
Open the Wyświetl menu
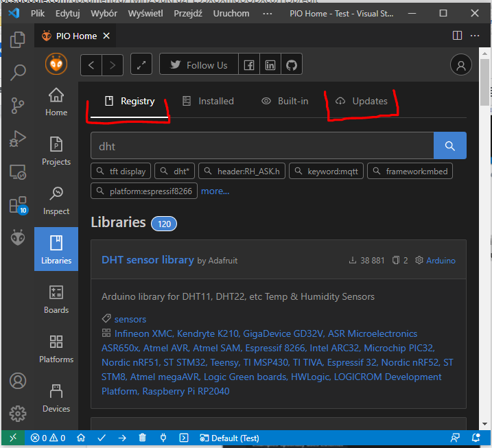pos(145,14)
